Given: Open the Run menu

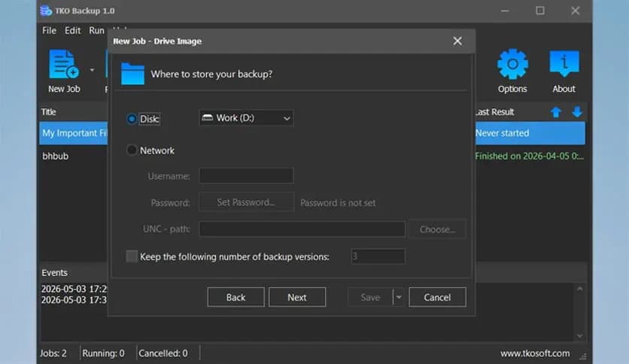Looking at the screenshot, I should 96,31.
